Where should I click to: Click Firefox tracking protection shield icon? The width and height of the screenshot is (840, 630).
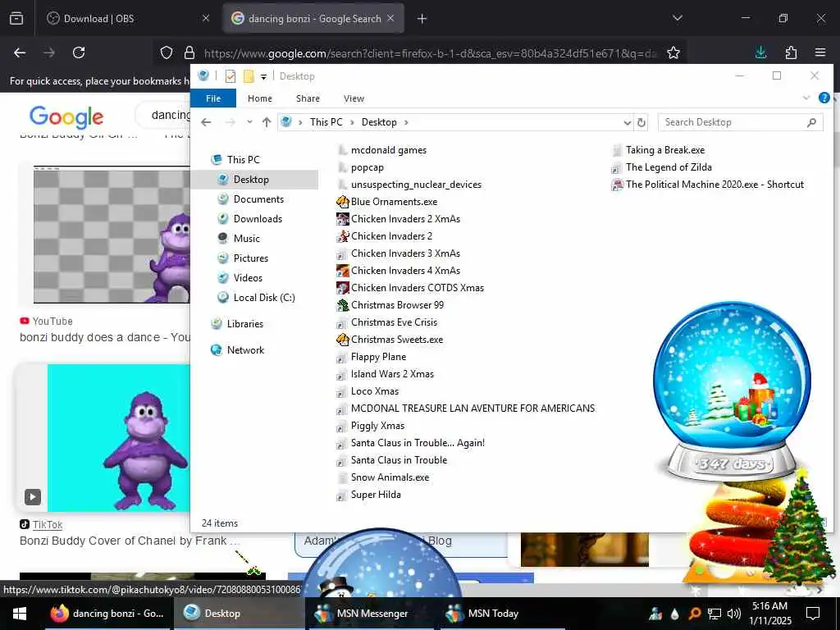tap(167, 52)
